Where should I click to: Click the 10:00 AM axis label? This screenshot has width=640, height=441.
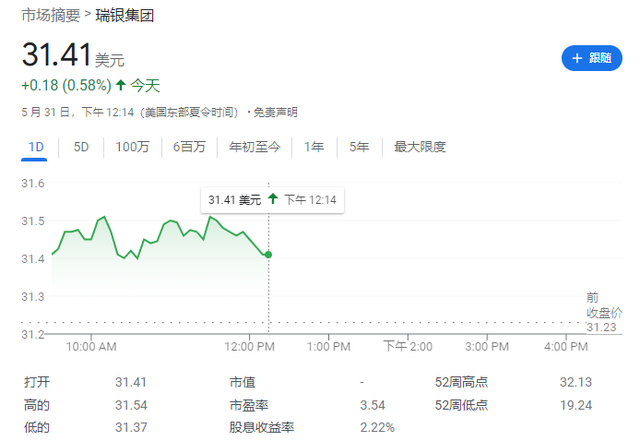(91, 347)
